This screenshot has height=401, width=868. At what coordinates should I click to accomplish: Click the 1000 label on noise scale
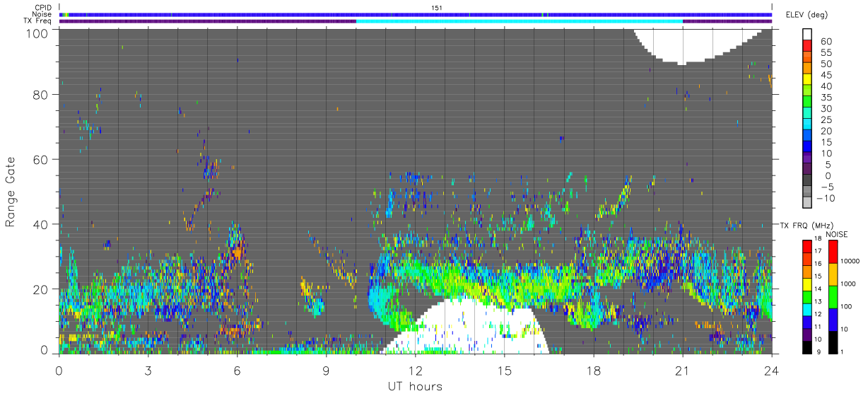(849, 283)
